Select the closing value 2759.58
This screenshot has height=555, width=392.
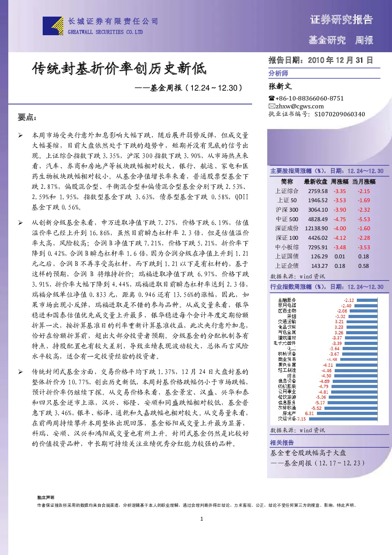(x=318, y=191)
